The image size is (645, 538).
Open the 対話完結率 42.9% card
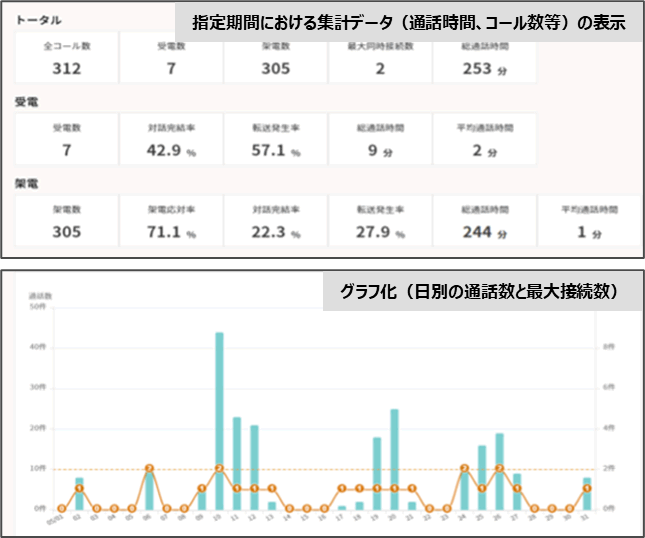(172, 139)
